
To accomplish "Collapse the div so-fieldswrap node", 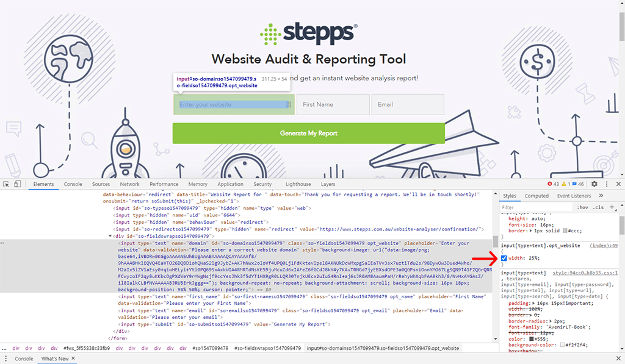I will click(110, 236).
